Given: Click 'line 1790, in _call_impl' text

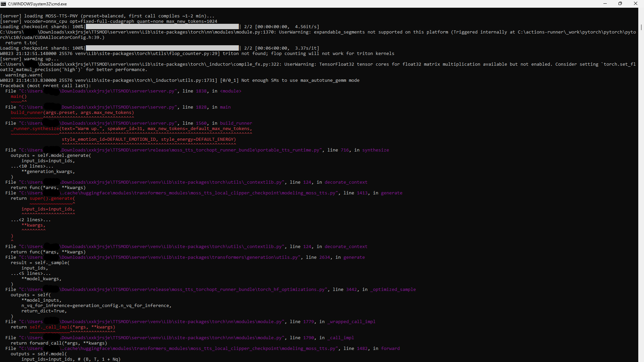Looking at the screenshot, I should click(x=322, y=338).
